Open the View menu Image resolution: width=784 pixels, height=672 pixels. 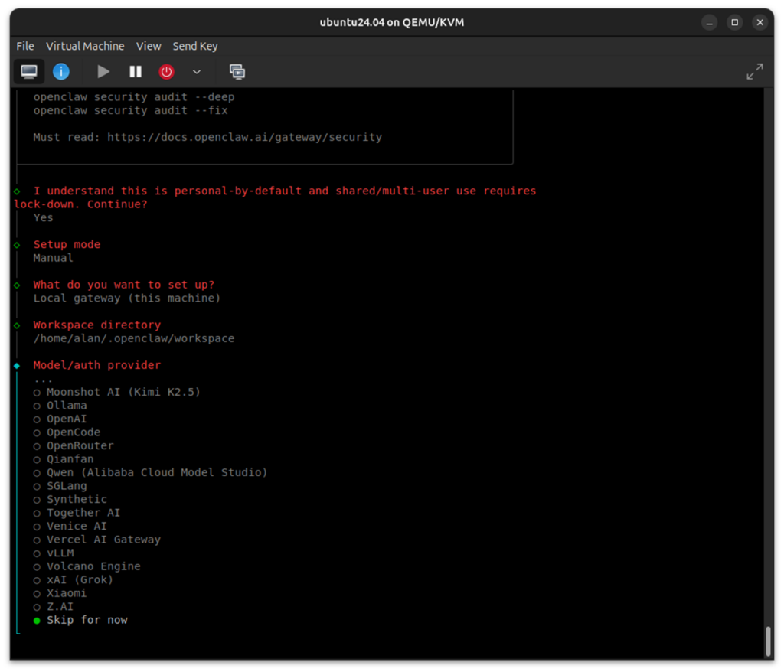pos(149,46)
